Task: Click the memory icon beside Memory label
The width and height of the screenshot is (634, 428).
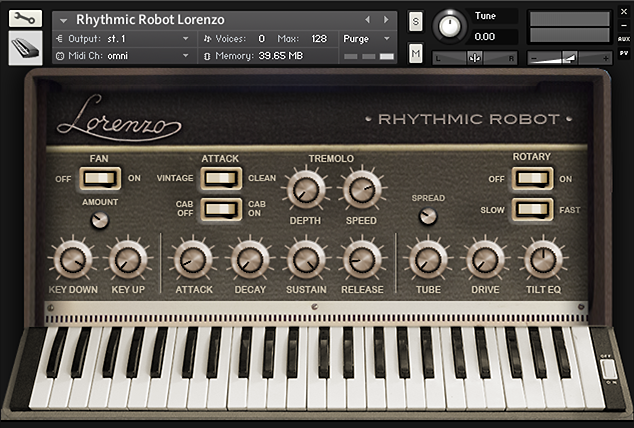Action: (x=207, y=56)
